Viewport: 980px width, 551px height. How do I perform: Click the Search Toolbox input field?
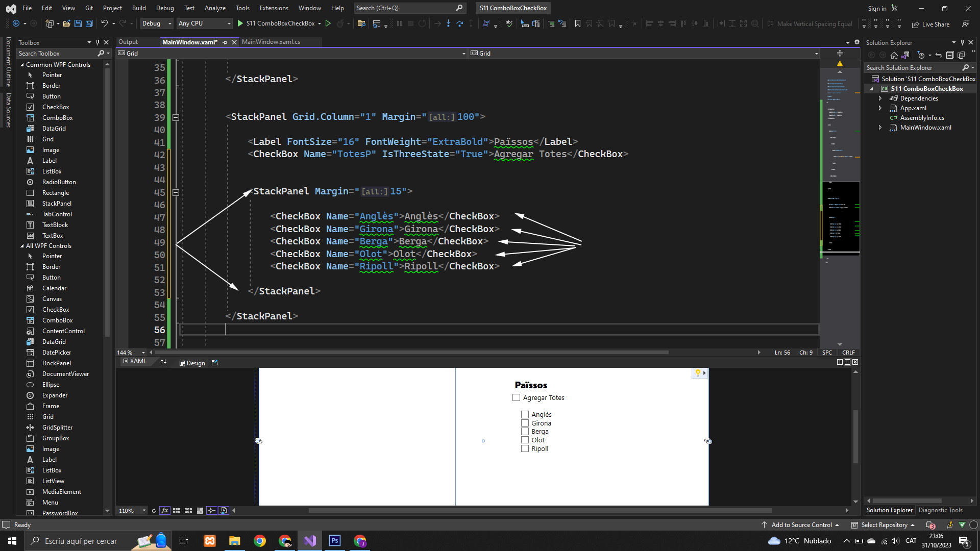[x=56, y=54]
